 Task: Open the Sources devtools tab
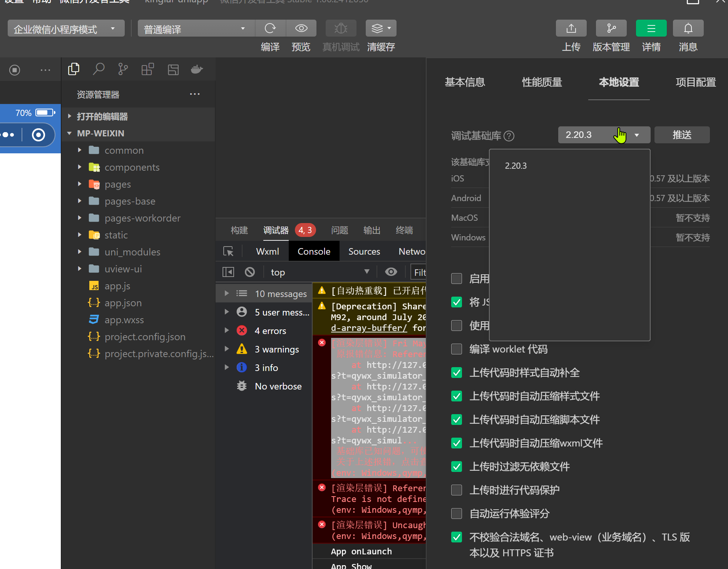[364, 252]
